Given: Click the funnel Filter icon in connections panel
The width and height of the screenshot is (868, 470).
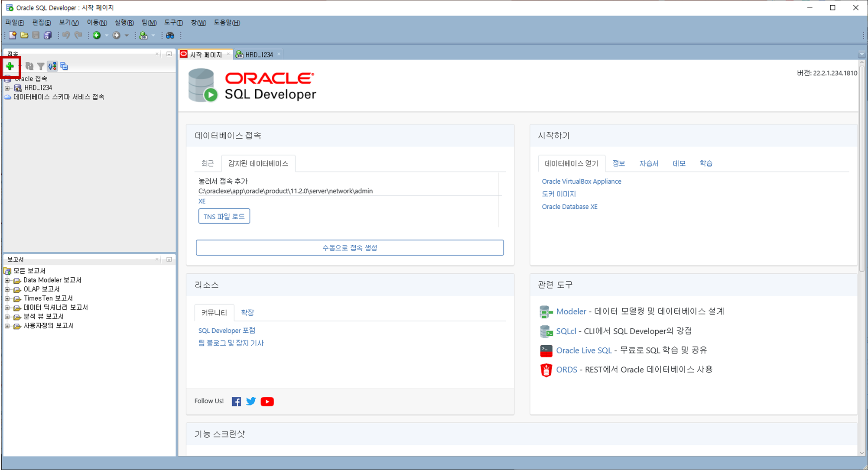Looking at the screenshot, I should 41,66.
